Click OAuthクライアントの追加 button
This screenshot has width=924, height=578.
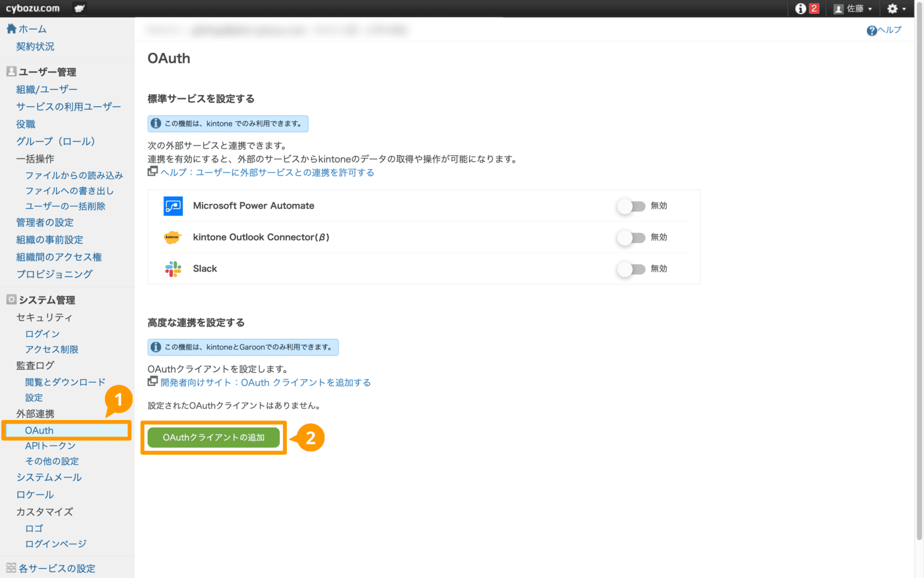(214, 438)
